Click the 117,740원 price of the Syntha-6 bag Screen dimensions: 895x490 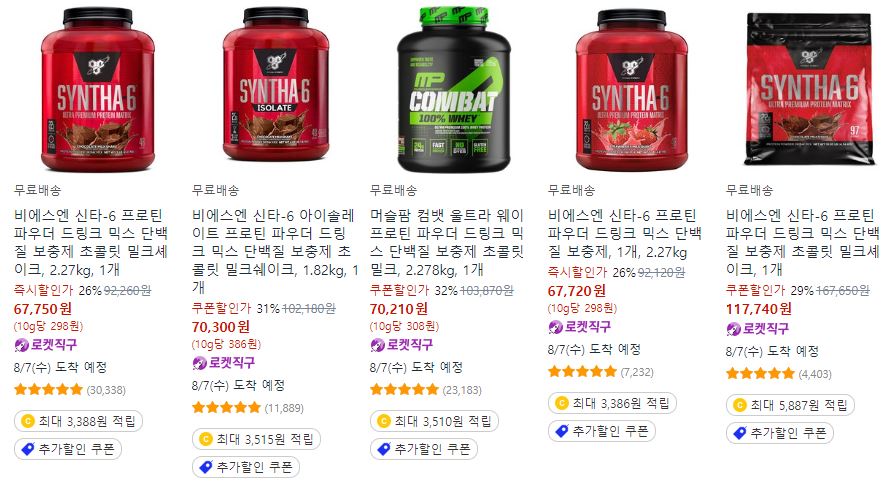point(759,309)
